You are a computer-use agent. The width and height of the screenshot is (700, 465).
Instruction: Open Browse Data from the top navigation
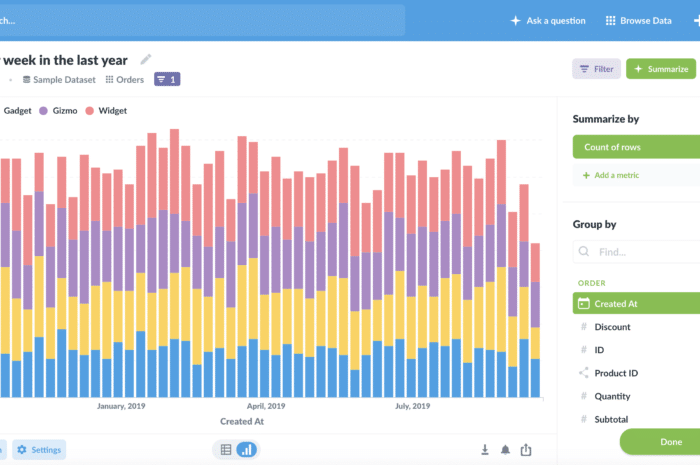[638, 20]
